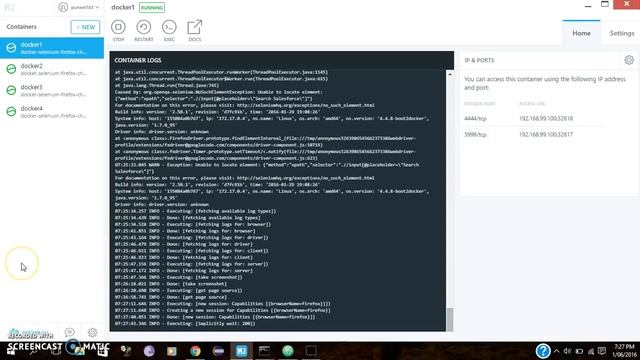Open access URL 192.168.99.100:32818
Image resolution: width=640 pixels, height=360 pixels.
pos(546,118)
